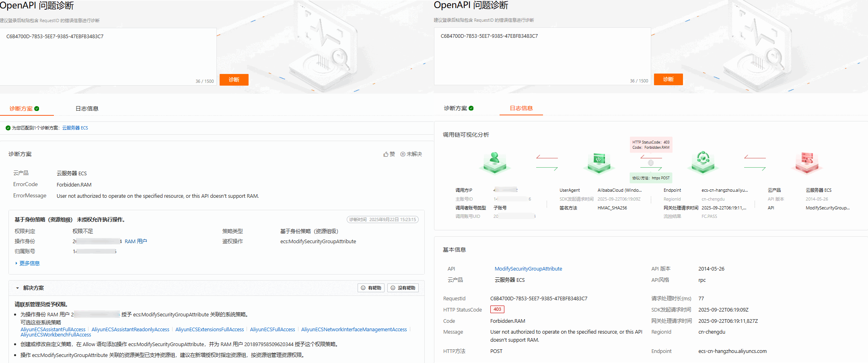868x363 pixels.
Task: Open the AliyunECSFullAccess policy link
Action: (273, 329)
